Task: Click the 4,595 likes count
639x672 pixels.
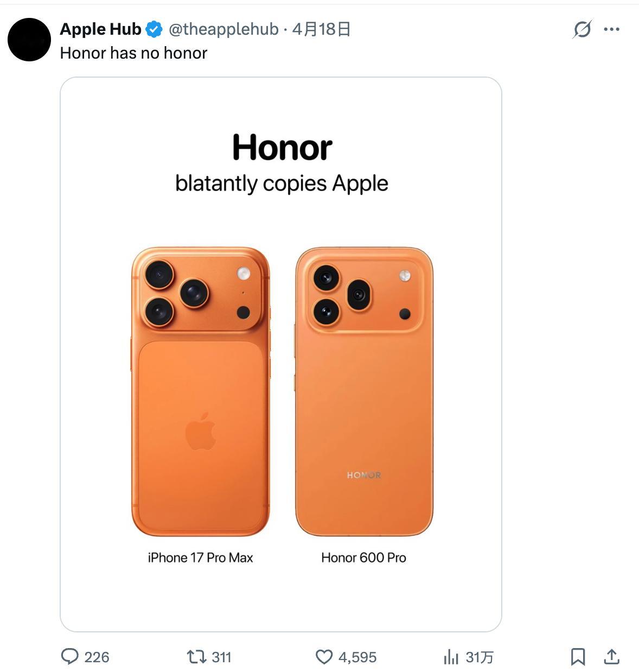Action: [357, 657]
